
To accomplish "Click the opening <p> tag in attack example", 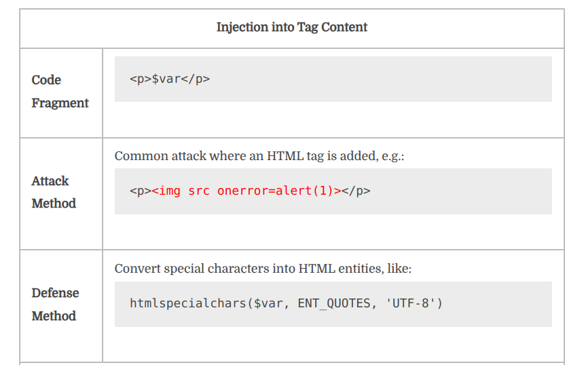I will point(141,191).
